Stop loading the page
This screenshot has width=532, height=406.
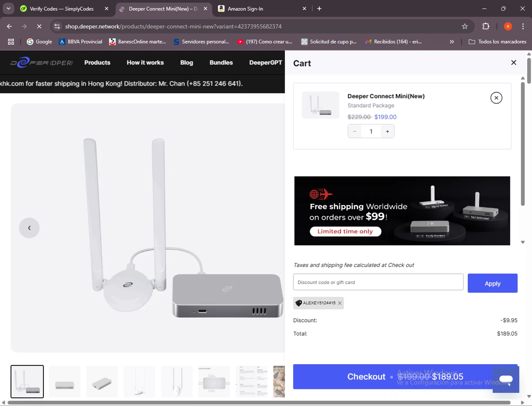[39, 26]
